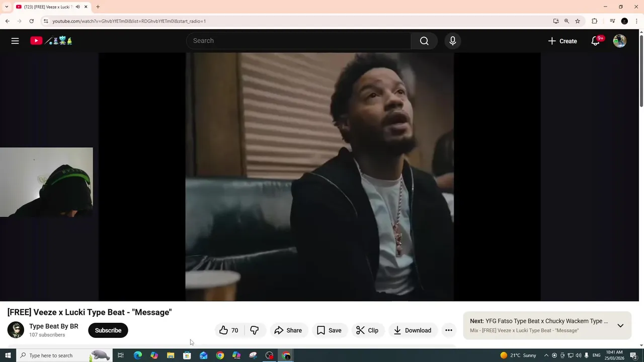Open YouTube notifications bell

595,41
